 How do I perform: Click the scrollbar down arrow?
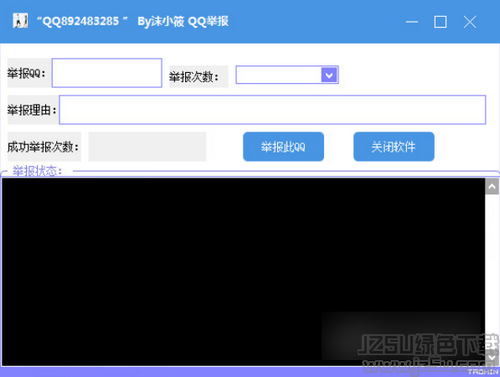[x=492, y=358]
